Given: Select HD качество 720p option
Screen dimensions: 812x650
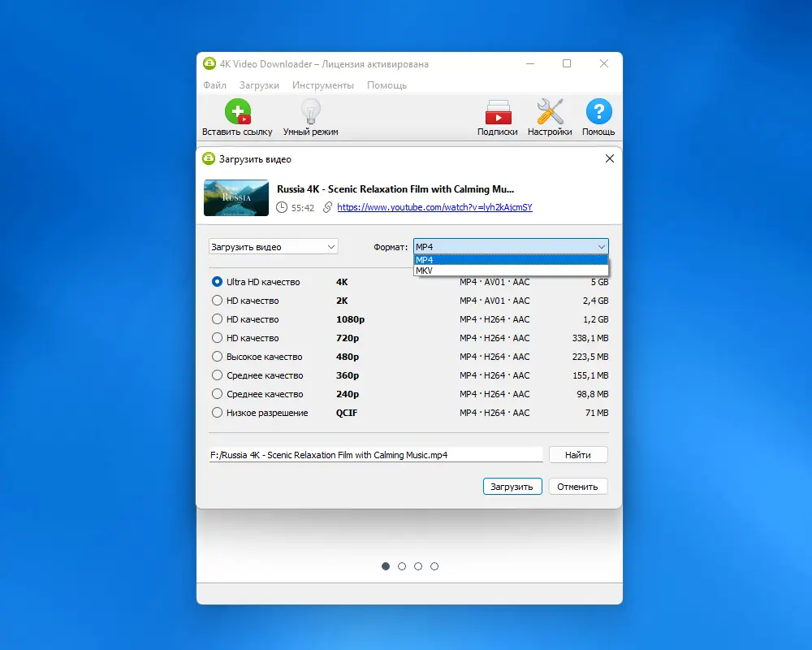Looking at the screenshot, I should (x=217, y=338).
